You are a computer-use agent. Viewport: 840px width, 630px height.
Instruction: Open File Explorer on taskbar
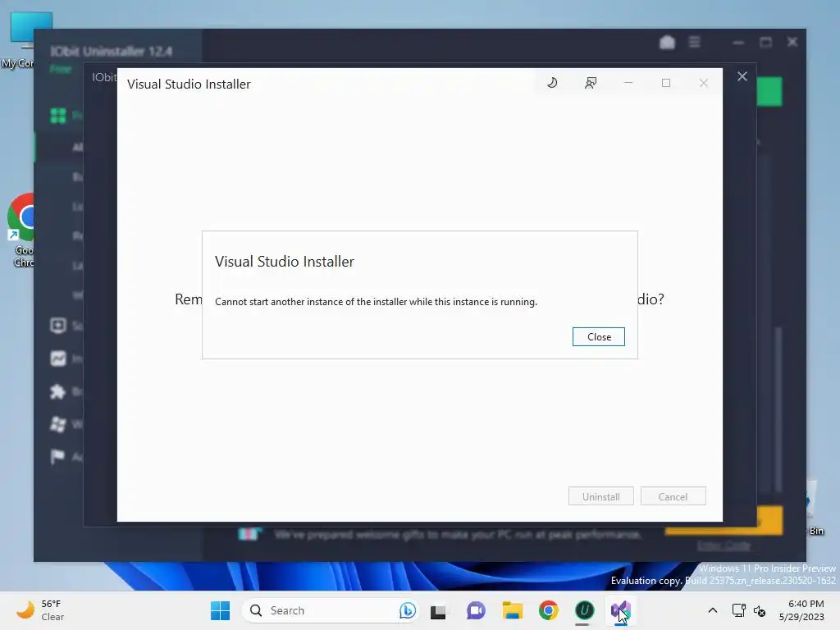click(x=512, y=610)
